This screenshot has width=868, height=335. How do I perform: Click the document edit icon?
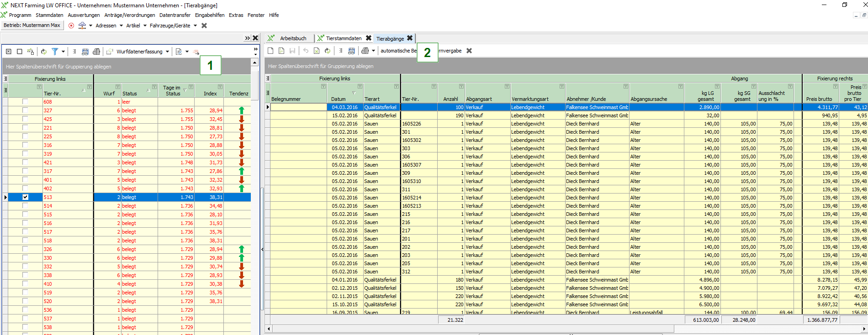pyautogui.click(x=179, y=52)
